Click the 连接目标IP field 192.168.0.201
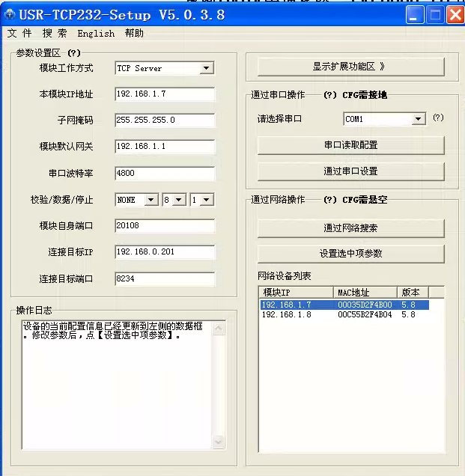The image size is (465, 476). tap(165, 252)
